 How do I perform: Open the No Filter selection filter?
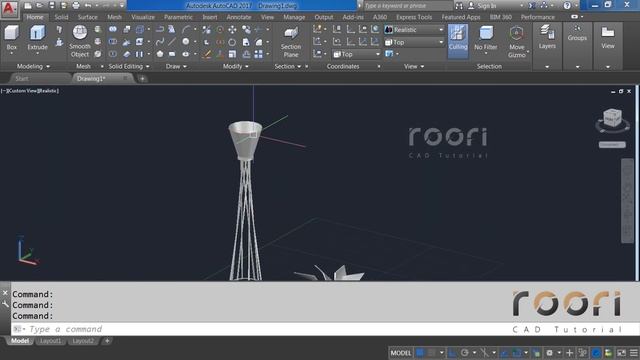click(x=486, y=39)
